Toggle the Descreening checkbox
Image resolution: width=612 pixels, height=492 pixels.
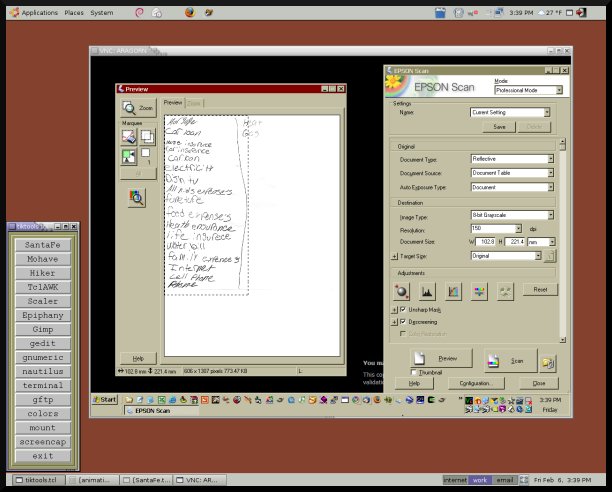coord(403,322)
